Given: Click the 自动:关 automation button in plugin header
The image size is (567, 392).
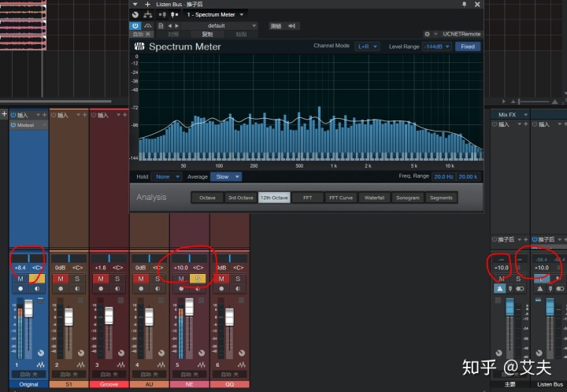Looking at the screenshot, I should click(x=142, y=35).
